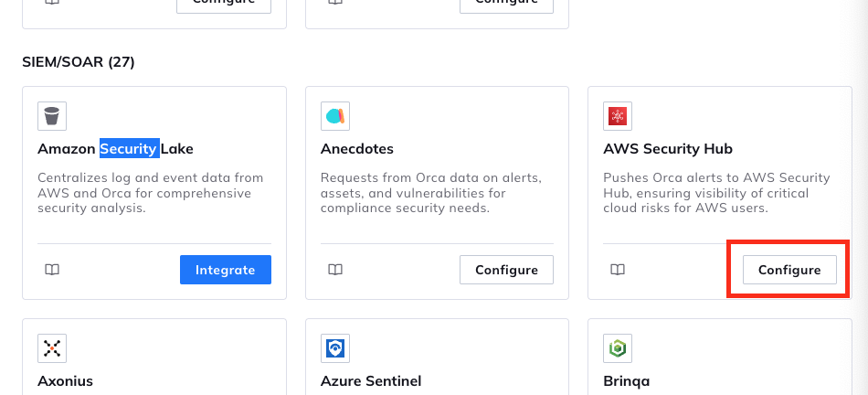The image size is (868, 395).
Task: Open documentation book icon for Amazon Security Lake
Action: (52, 270)
